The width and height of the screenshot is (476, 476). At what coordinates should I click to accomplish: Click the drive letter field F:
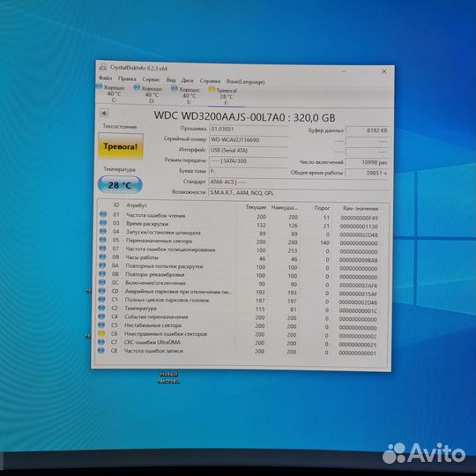(x=249, y=172)
